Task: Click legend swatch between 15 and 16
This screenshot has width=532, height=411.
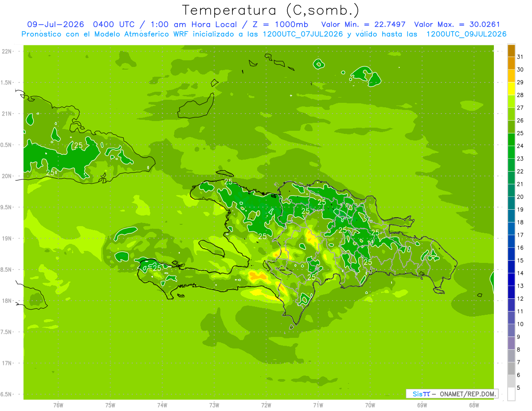Action: tap(511, 254)
